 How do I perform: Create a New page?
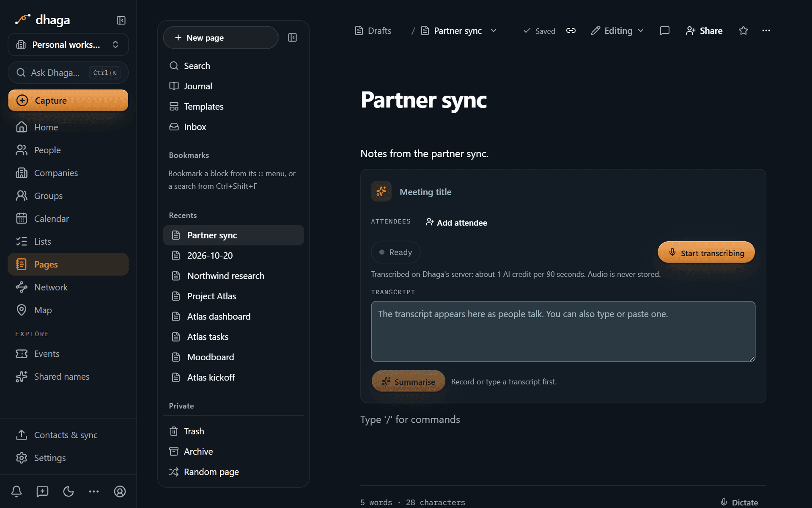coord(220,38)
